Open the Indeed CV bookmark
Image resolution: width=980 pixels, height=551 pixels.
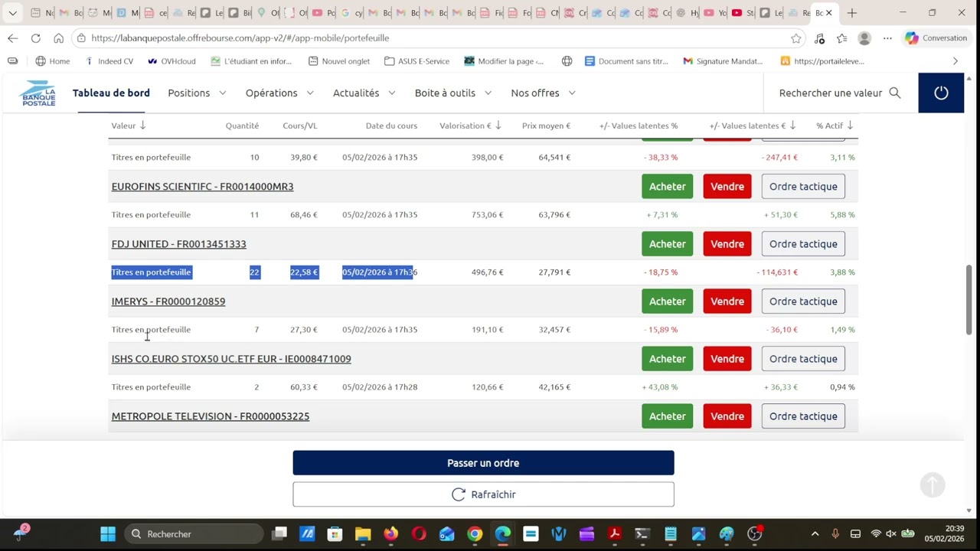point(109,61)
